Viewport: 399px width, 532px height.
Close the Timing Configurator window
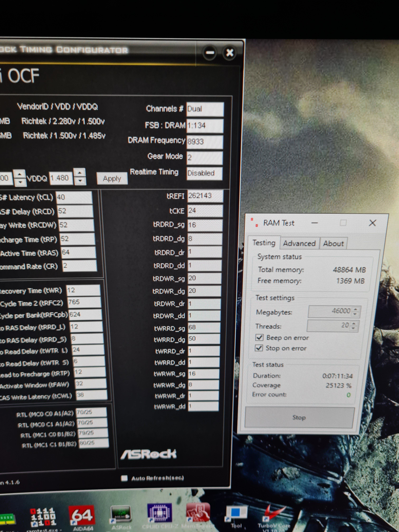pyautogui.click(x=230, y=53)
